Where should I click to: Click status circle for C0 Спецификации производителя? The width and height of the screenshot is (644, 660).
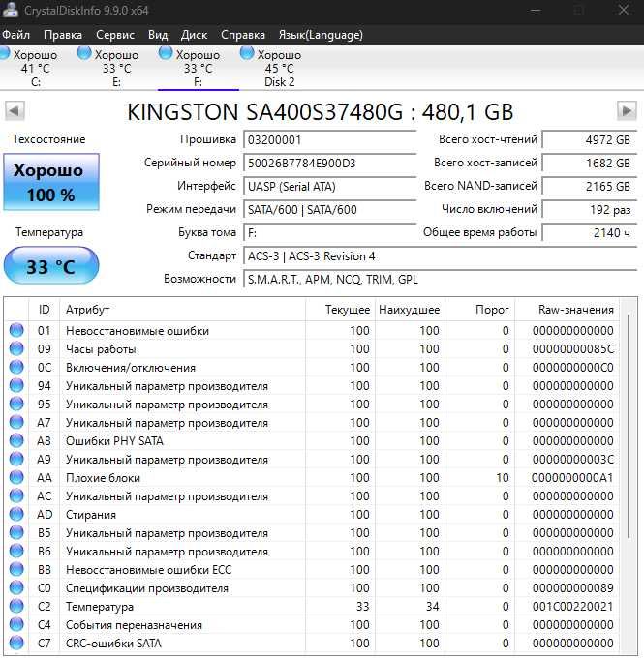pyautogui.click(x=16, y=588)
